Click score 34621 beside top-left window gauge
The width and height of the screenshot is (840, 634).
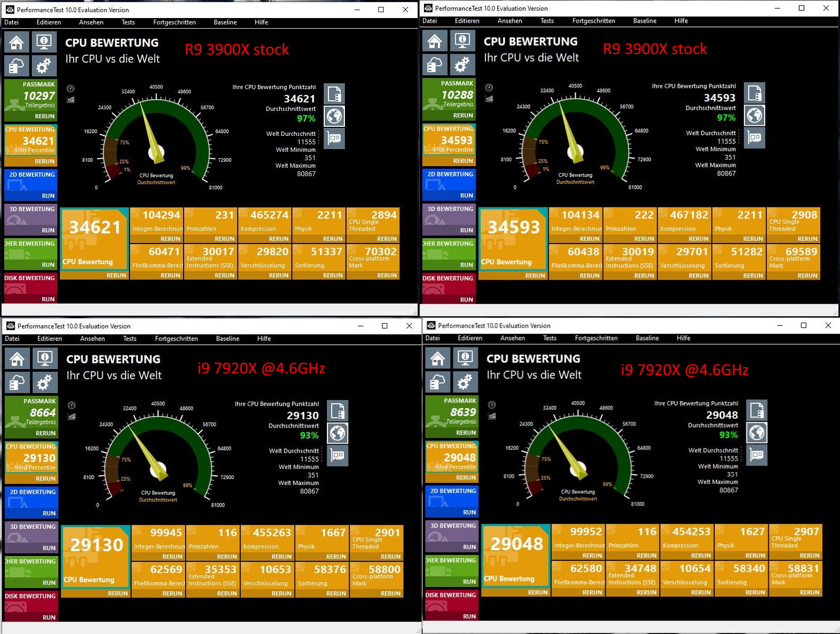(299, 99)
